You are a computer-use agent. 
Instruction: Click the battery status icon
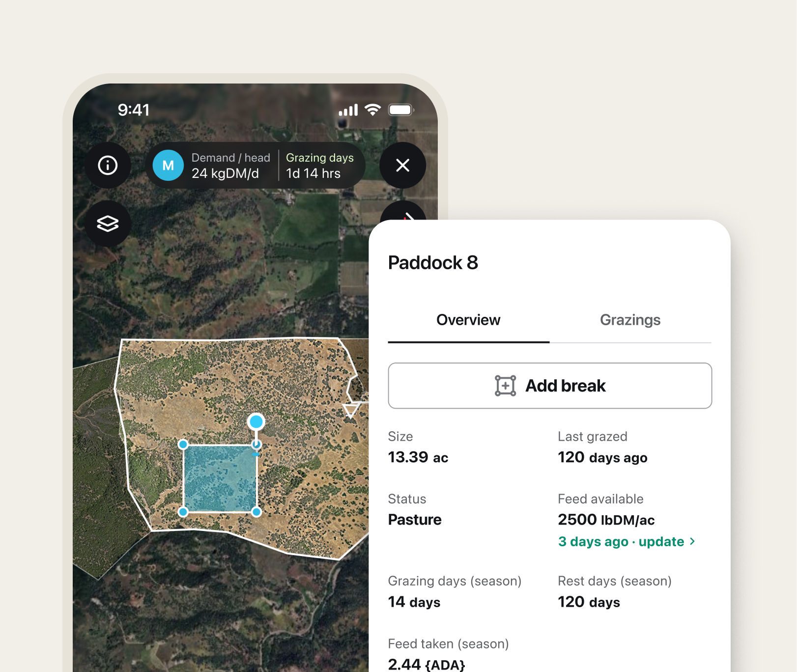(401, 110)
